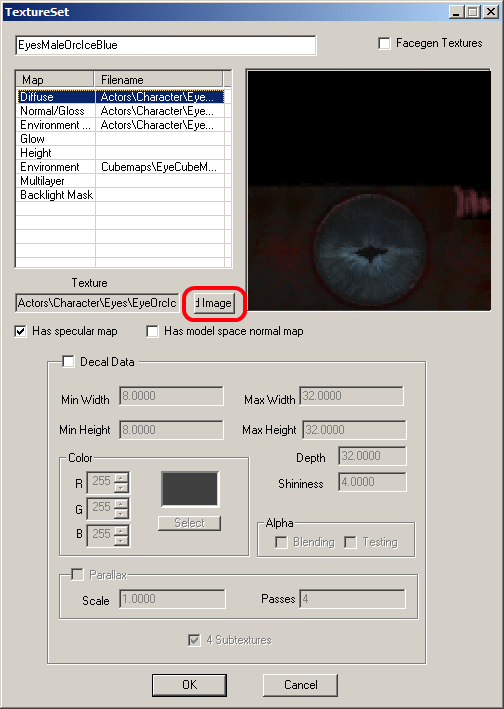Increase the B color value spinner
504x709 pixels.
[121, 530]
